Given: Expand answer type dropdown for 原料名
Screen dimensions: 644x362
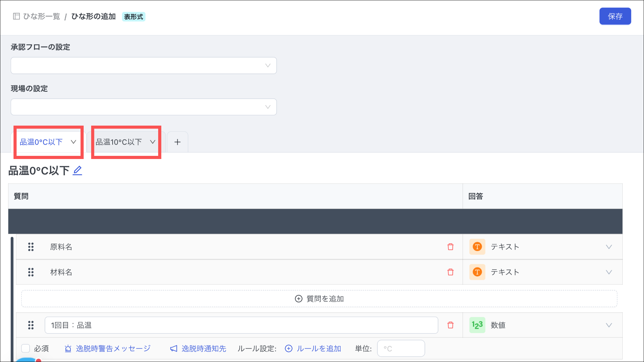Looking at the screenshot, I should pyautogui.click(x=608, y=247).
